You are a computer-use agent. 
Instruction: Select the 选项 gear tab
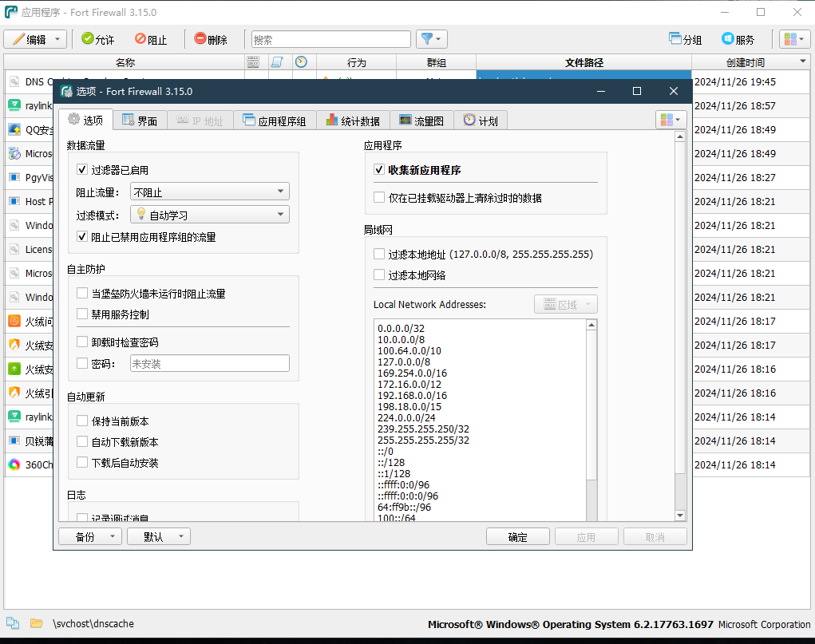(85, 121)
